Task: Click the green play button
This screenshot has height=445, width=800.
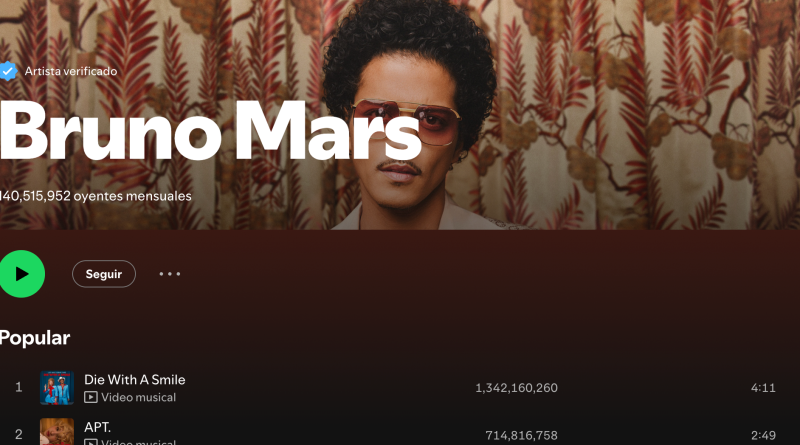Action: tap(21, 274)
